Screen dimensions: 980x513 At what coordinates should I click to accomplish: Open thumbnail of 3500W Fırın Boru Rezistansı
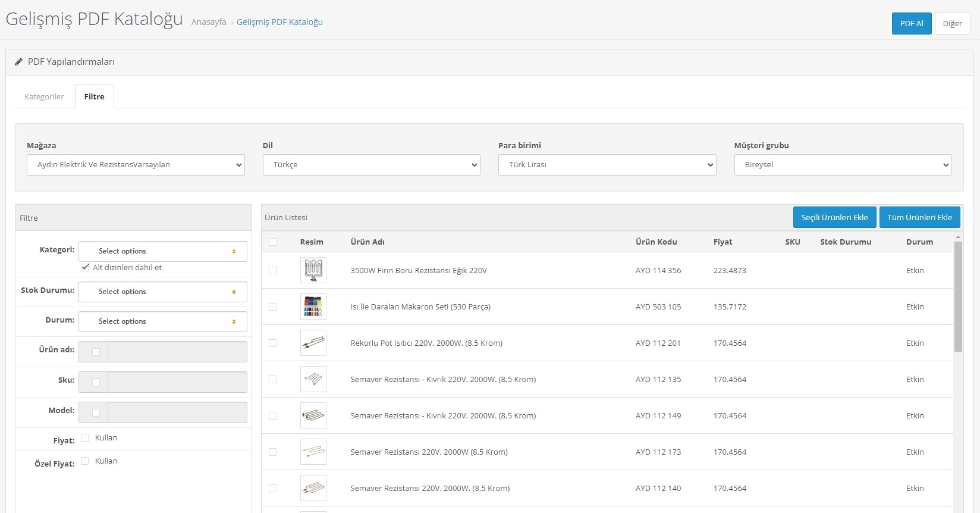(313, 270)
